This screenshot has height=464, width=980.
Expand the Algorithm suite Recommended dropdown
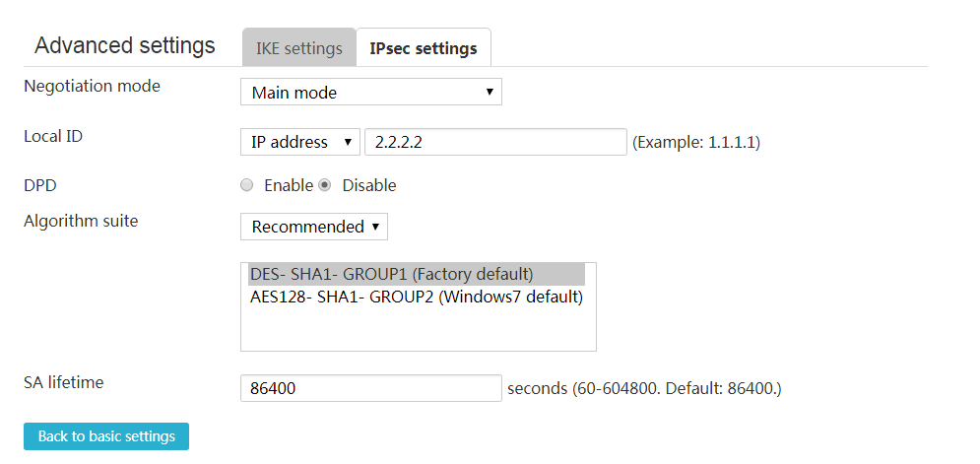pyautogui.click(x=314, y=227)
